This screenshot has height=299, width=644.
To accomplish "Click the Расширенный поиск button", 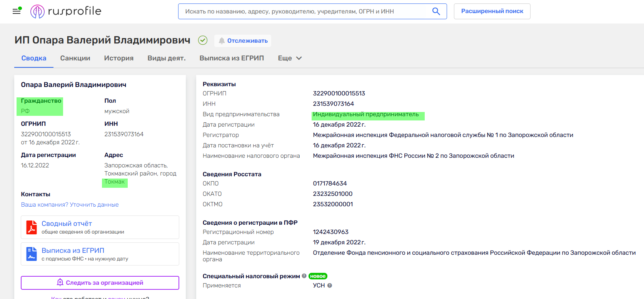I will click(x=492, y=12).
